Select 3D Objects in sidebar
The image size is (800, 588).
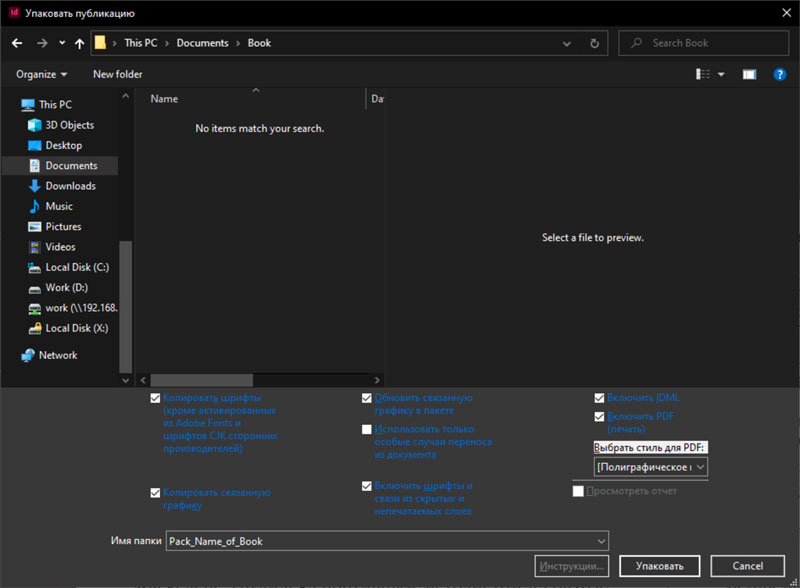click(x=69, y=125)
